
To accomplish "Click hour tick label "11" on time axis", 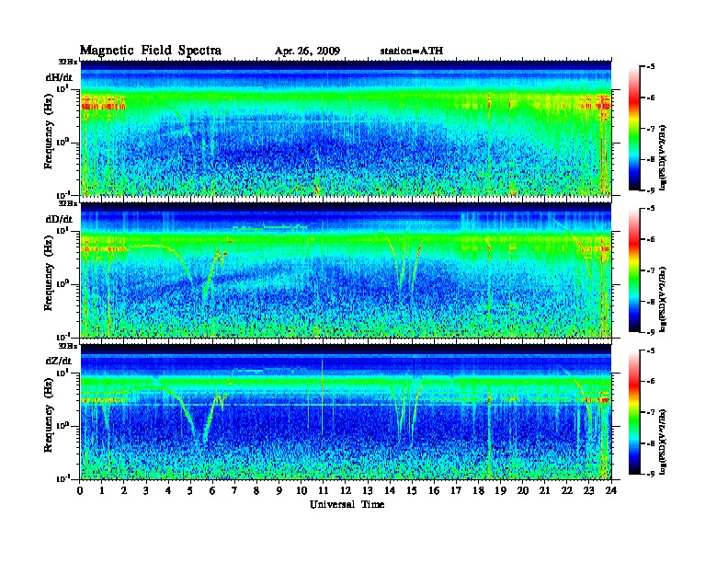I will point(324,491).
